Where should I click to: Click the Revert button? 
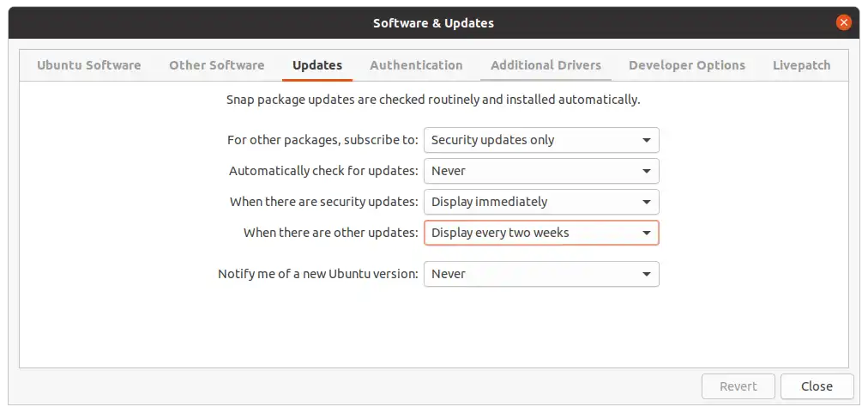coord(738,386)
